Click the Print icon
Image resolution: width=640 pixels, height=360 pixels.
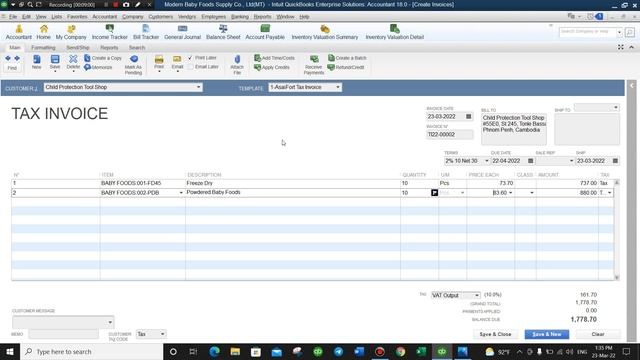pyautogui.click(x=159, y=60)
